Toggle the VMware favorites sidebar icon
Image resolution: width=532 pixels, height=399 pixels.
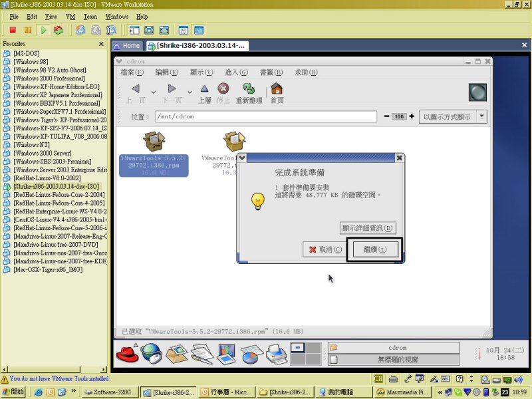click(x=134, y=30)
